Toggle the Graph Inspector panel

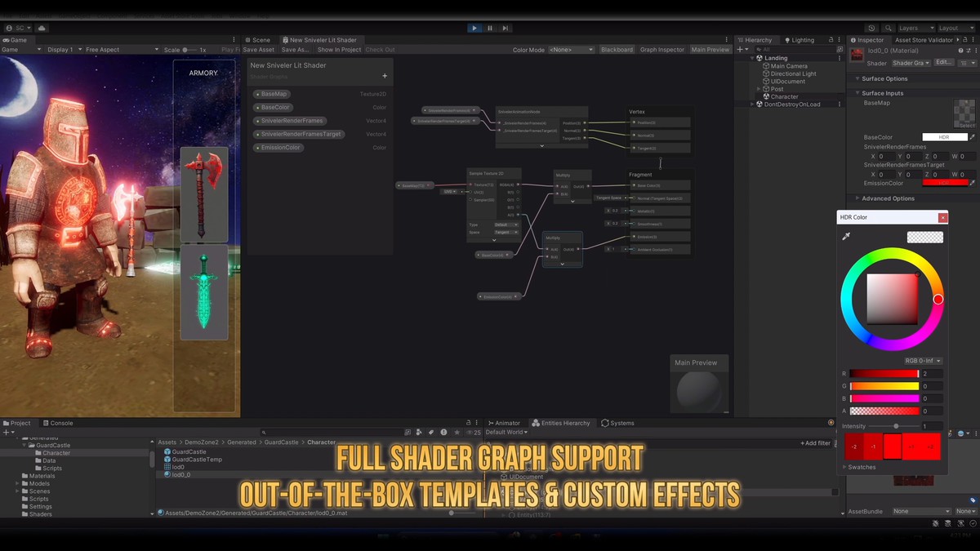click(662, 50)
